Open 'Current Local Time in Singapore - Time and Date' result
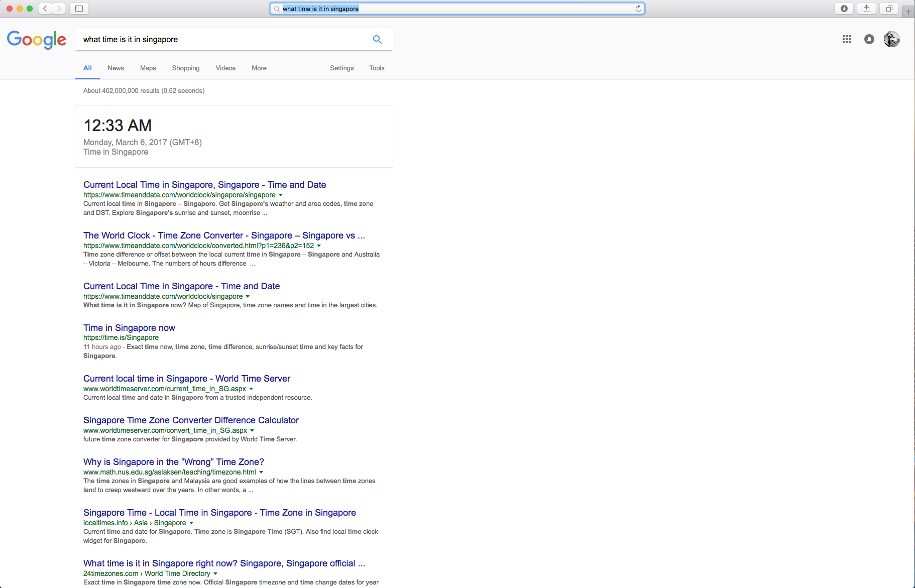 pyautogui.click(x=182, y=286)
